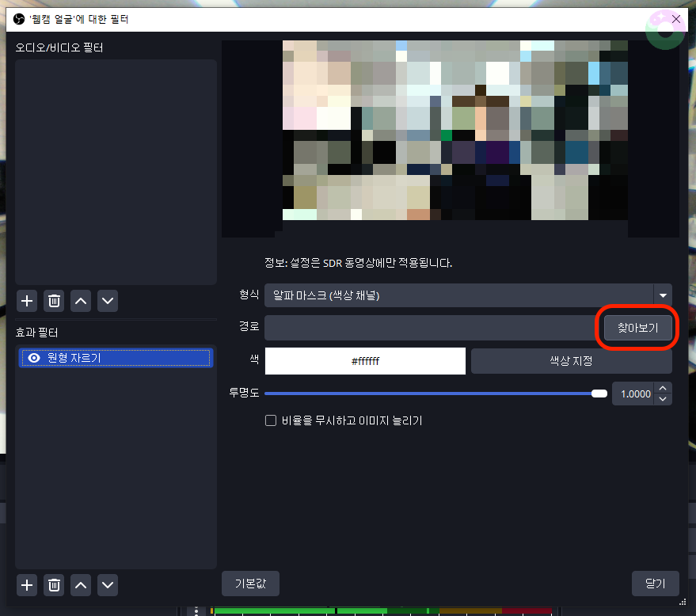Select the 원형 자르기 effect filter

click(x=116, y=358)
